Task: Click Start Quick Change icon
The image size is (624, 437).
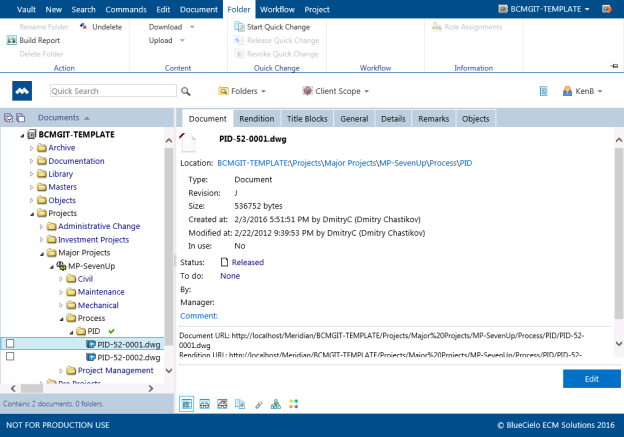Action: point(239,27)
